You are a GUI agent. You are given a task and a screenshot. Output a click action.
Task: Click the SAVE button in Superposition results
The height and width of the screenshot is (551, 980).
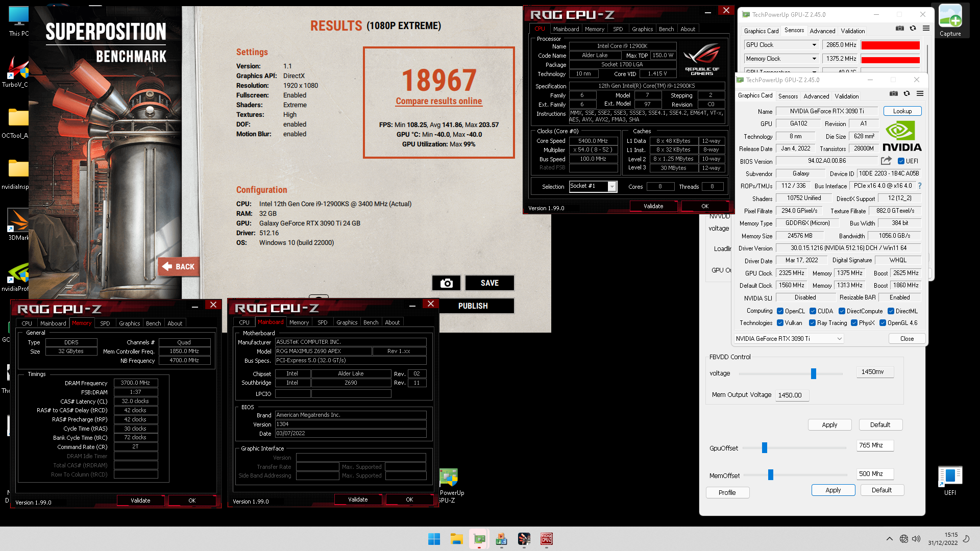(x=489, y=283)
